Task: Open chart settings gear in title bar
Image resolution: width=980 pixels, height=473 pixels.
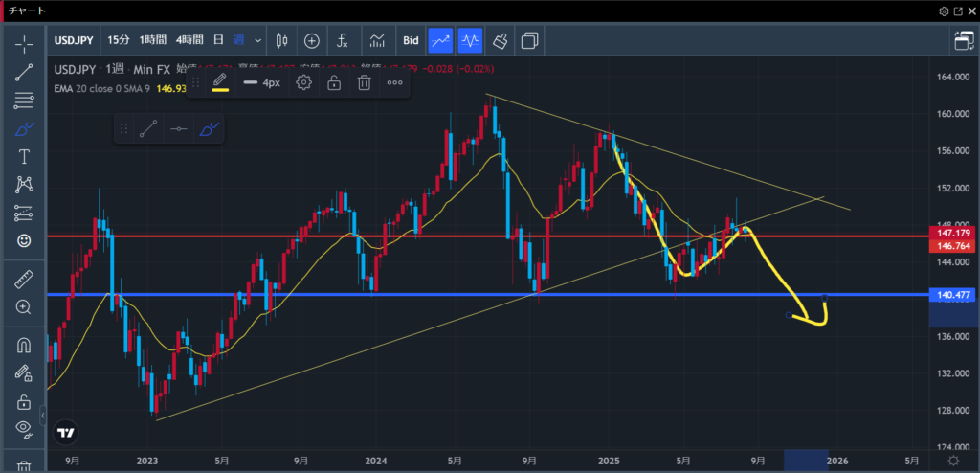Action: coord(944,11)
